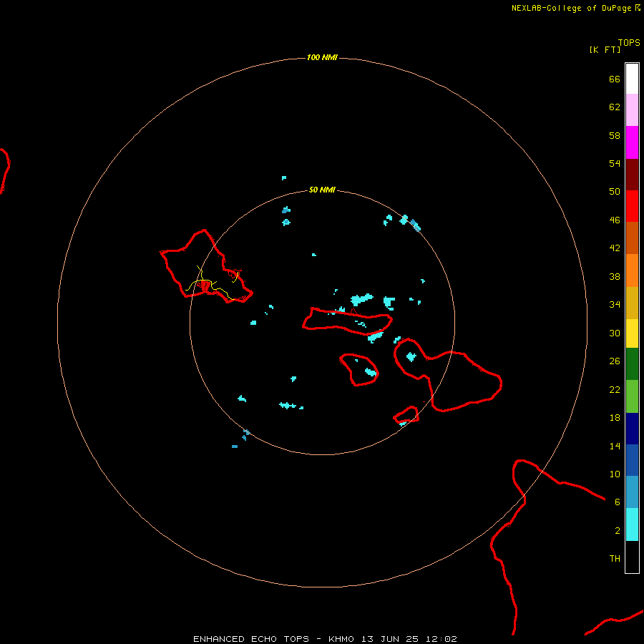644x644 pixels.
Task: Click the black TH threshold swatch
Action: pos(632,557)
